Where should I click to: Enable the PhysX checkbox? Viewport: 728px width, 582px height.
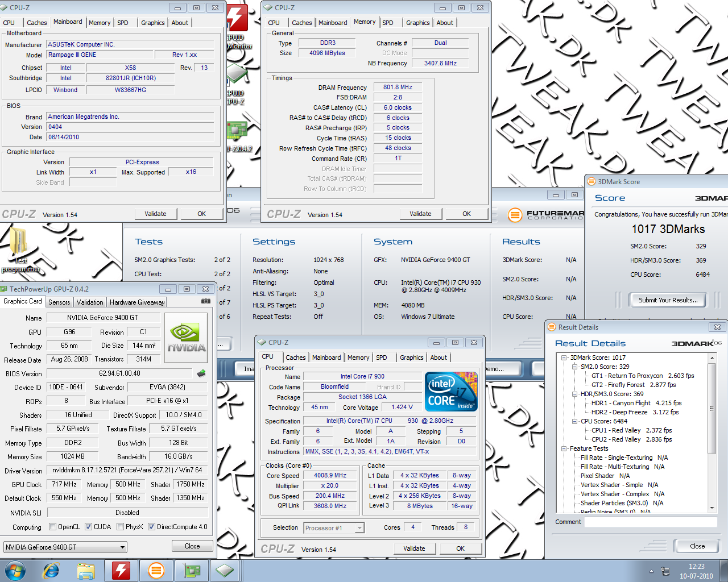pos(121,527)
